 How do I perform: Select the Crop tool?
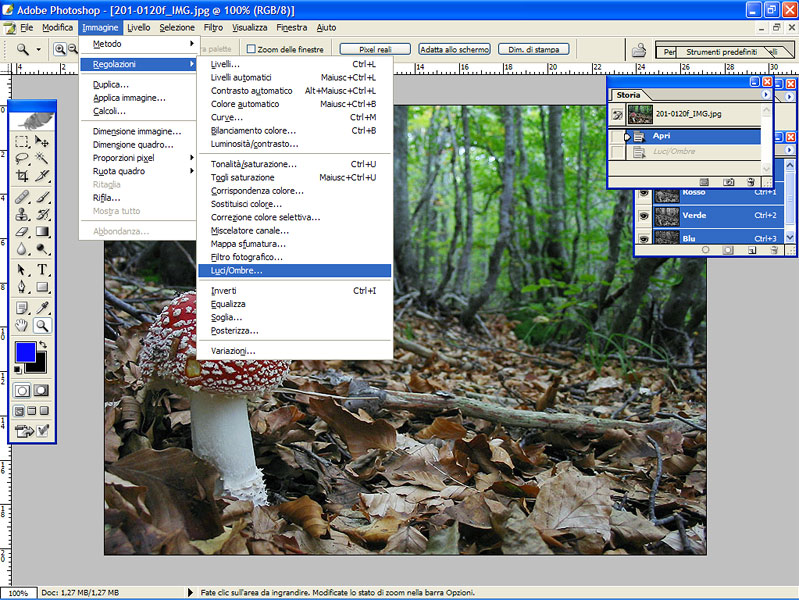click(x=22, y=176)
